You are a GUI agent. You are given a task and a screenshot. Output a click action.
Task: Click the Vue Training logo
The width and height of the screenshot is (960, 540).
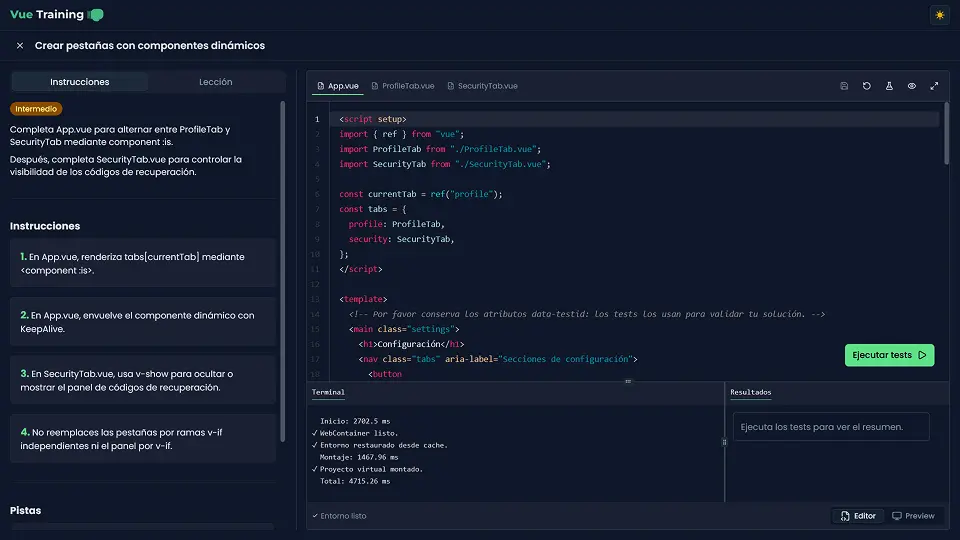[x=57, y=15]
